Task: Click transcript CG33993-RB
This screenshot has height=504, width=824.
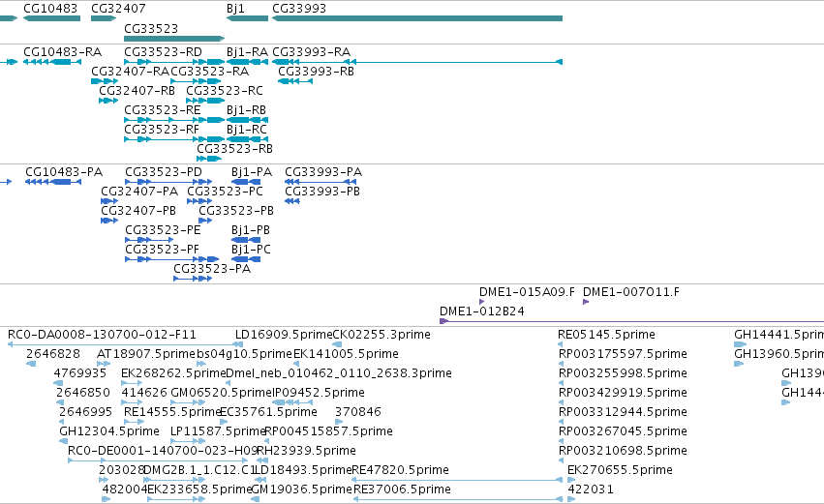Action: 316,72
